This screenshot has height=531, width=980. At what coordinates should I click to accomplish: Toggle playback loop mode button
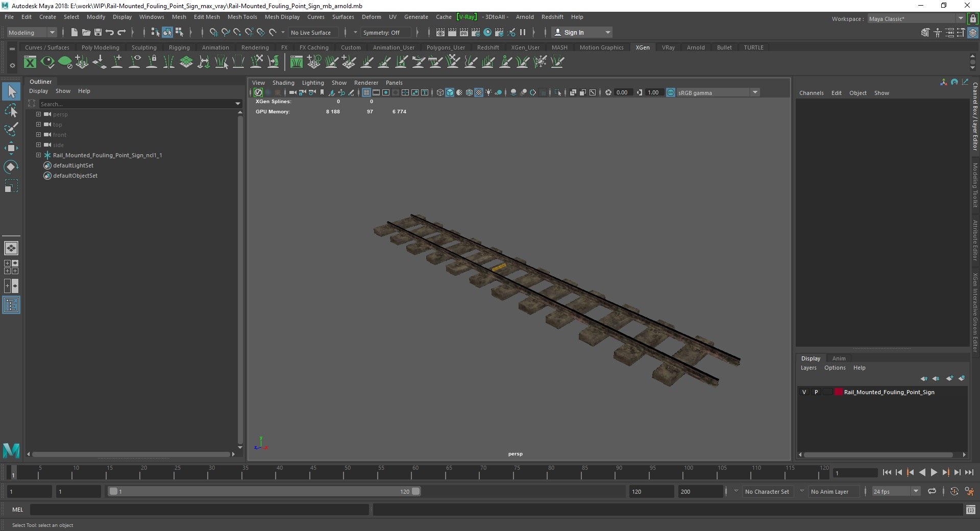932,491
